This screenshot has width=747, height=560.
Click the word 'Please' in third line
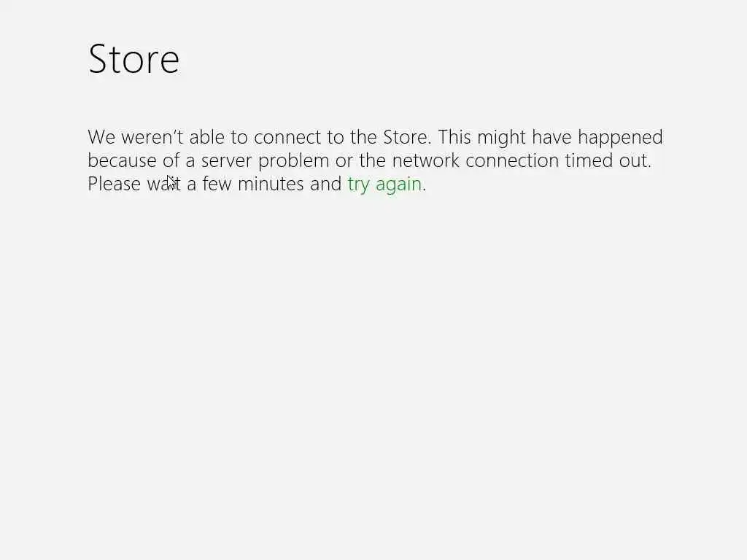tap(115, 184)
